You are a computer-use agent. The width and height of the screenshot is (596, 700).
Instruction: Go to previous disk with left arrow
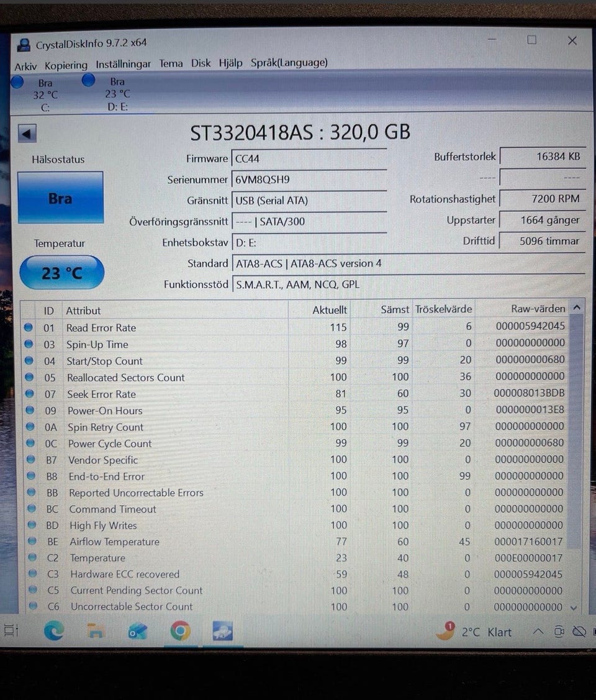27,133
